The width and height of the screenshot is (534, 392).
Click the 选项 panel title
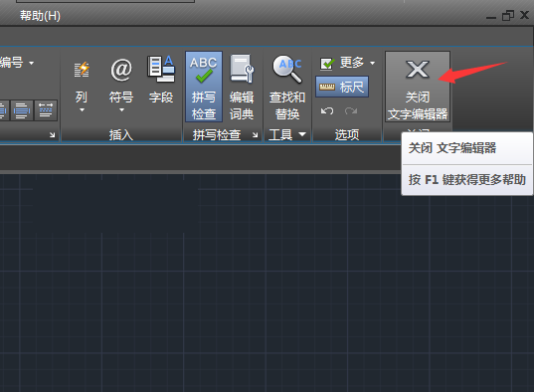click(347, 135)
